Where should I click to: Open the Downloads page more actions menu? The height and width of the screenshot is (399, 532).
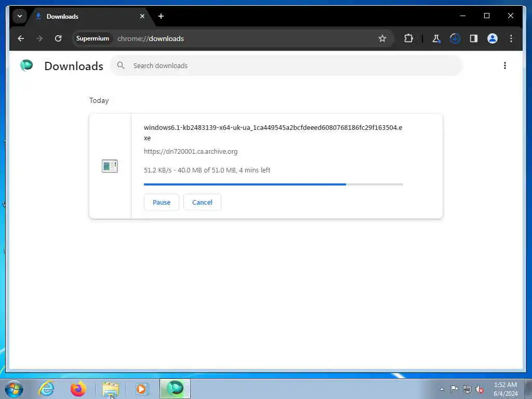pyautogui.click(x=505, y=65)
